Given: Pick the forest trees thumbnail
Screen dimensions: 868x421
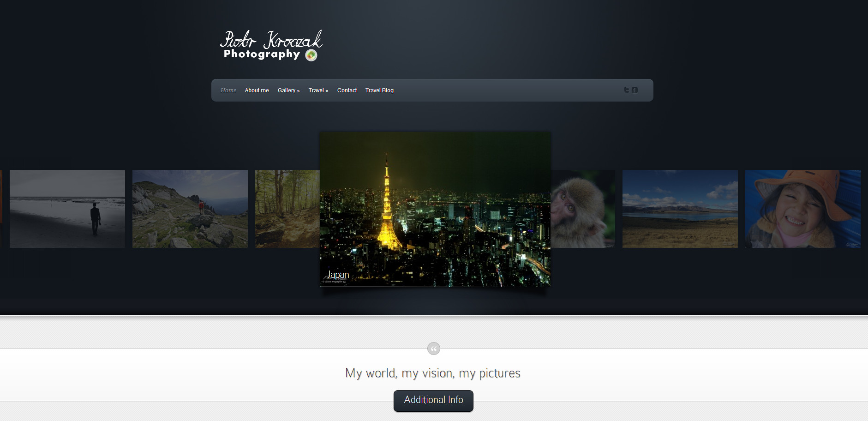Looking at the screenshot, I should tap(287, 209).
